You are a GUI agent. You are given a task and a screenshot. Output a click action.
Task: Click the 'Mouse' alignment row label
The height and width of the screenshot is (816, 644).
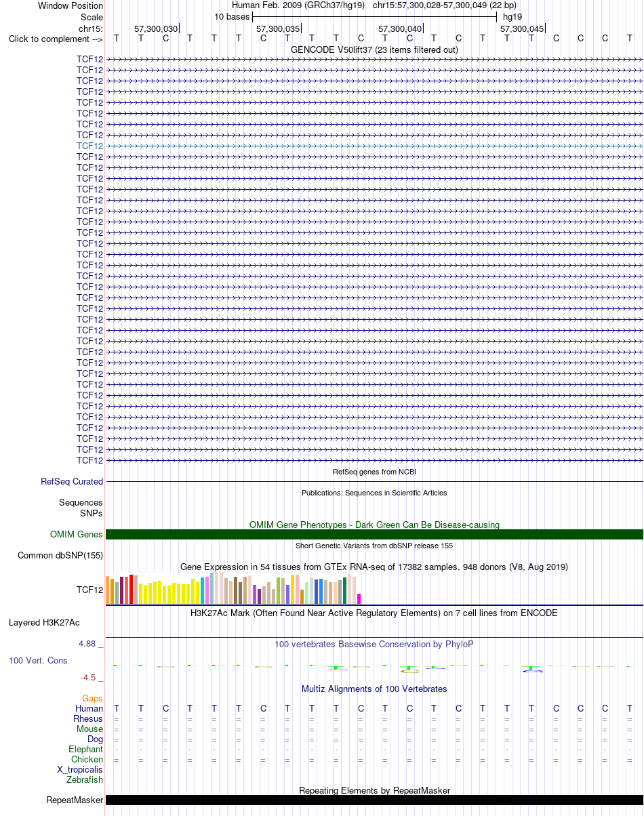(x=90, y=729)
